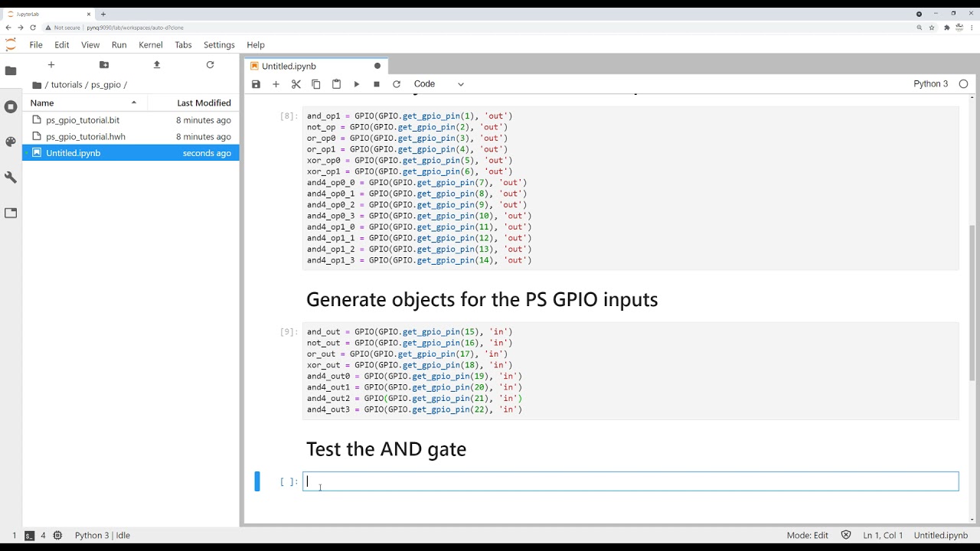Screen dimensions: 980x551
Task: Restart the kernel from the notebook toolbar
Action: tap(397, 84)
